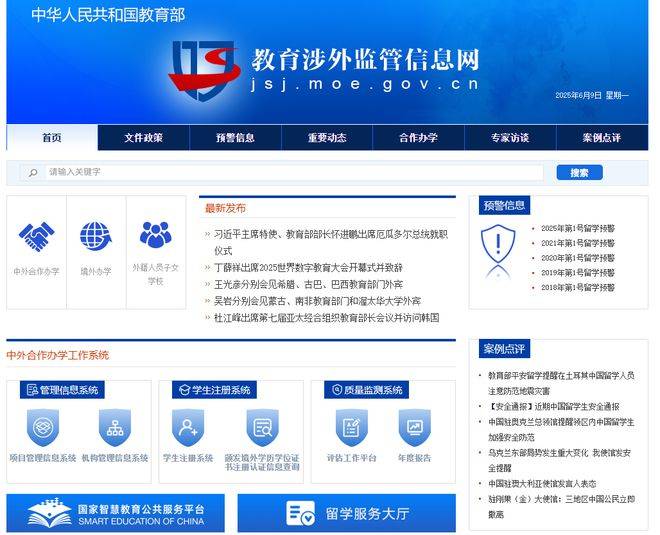Open 【安全通报】近期中国留学生安全通报
Image resolution: width=660 pixels, height=535 pixels.
(x=554, y=407)
